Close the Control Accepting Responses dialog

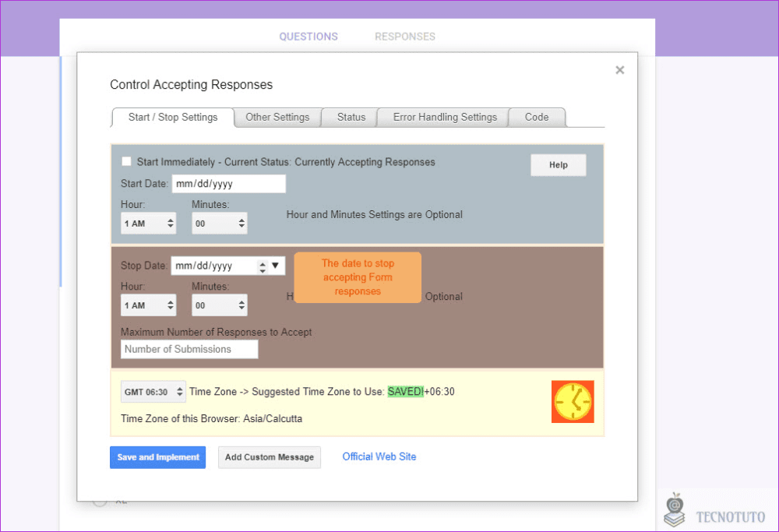pos(619,70)
